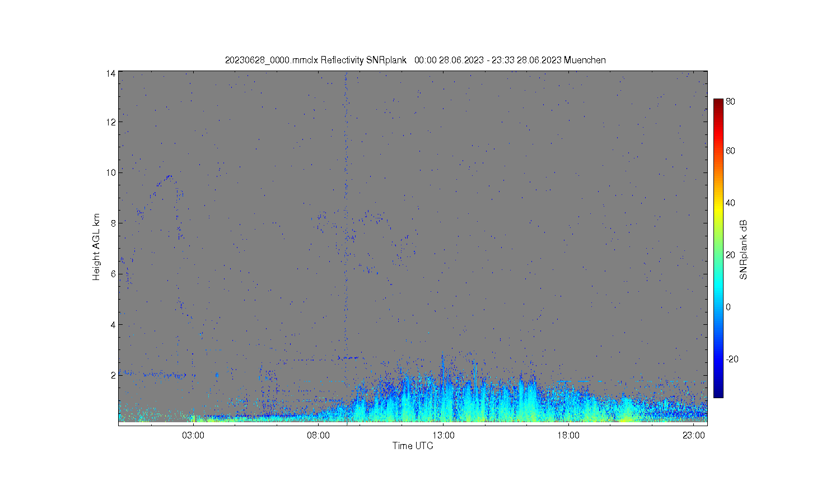The width and height of the screenshot is (840, 504).
Task: Click the plot title starting '20230628_0000.mmclx Reflectivity'
Action: pos(415,60)
